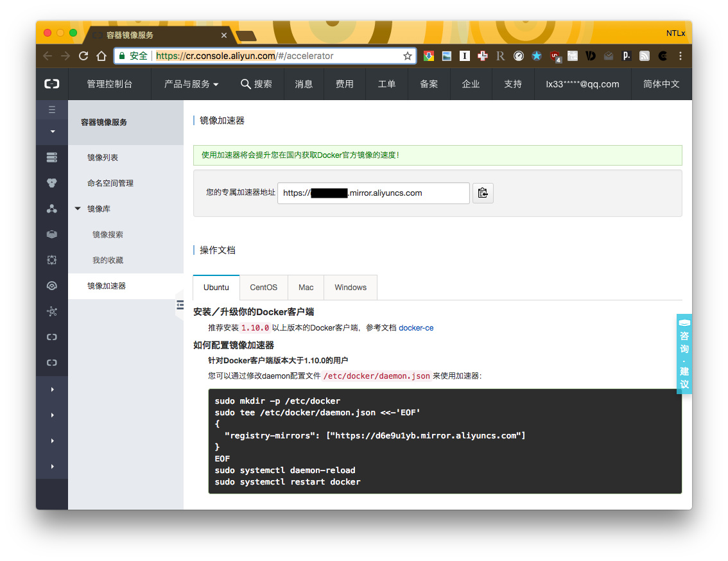Close the 容器镜像服务 browser tab
The image size is (728, 561).
224,35
